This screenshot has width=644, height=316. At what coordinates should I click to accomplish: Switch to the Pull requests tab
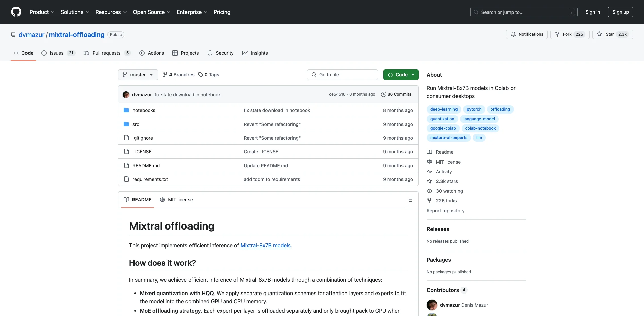pos(107,53)
